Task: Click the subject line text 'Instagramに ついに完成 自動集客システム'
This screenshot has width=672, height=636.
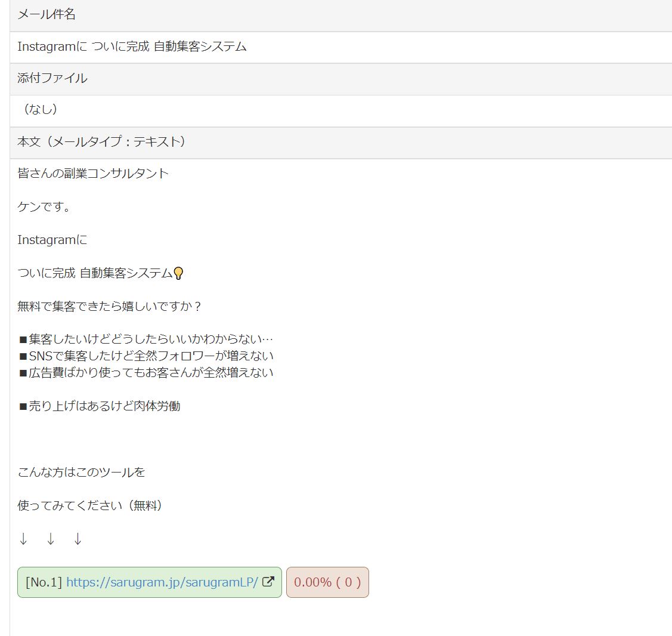Action: pos(132,47)
